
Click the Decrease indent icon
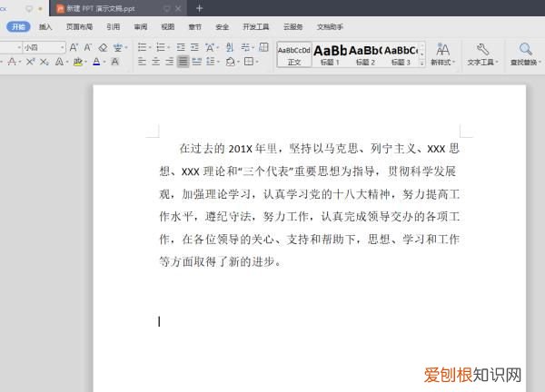point(181,47)
